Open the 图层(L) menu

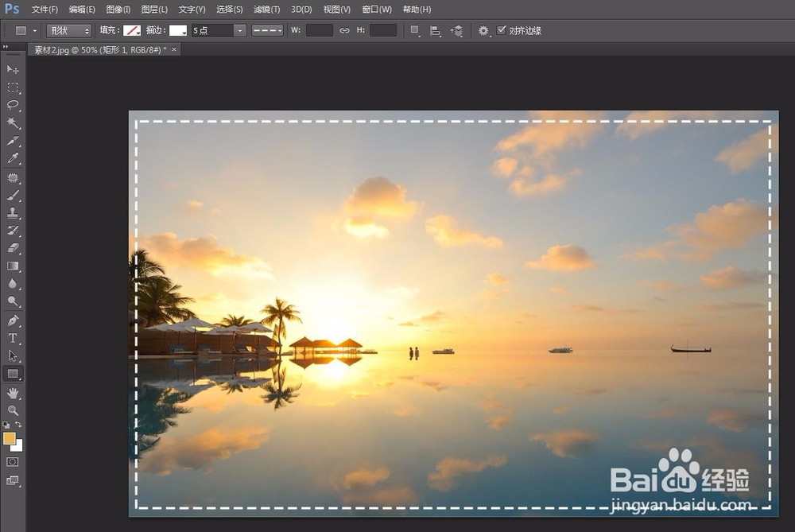(x=154, y=10)
